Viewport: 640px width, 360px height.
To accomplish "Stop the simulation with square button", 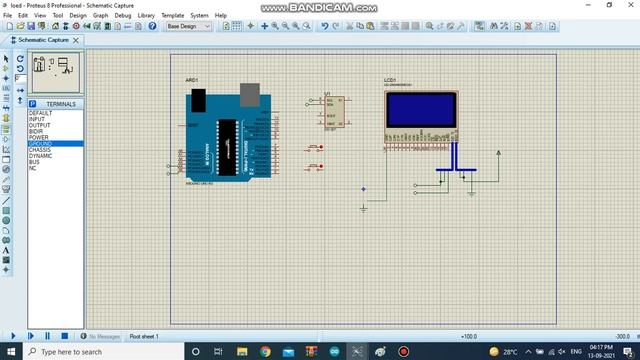I will [64, 336].
